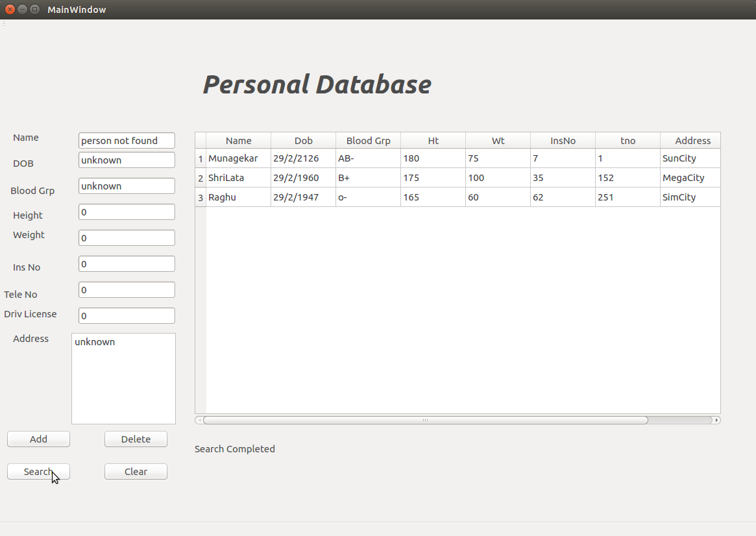The height and width of the screenshot is (536, 756).
Task: Click the Driv License input box
Action: 126,315
